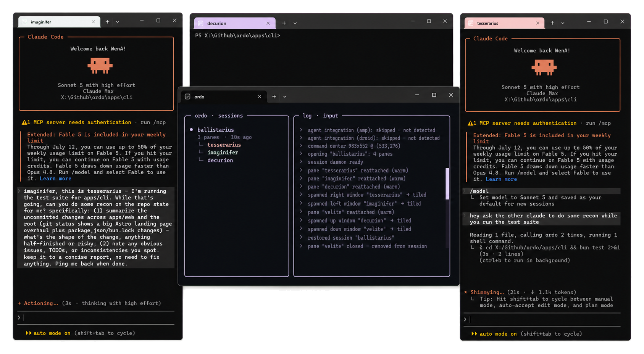
Task: Click the /model command line in tesserarius
Action: pos(542,191)
